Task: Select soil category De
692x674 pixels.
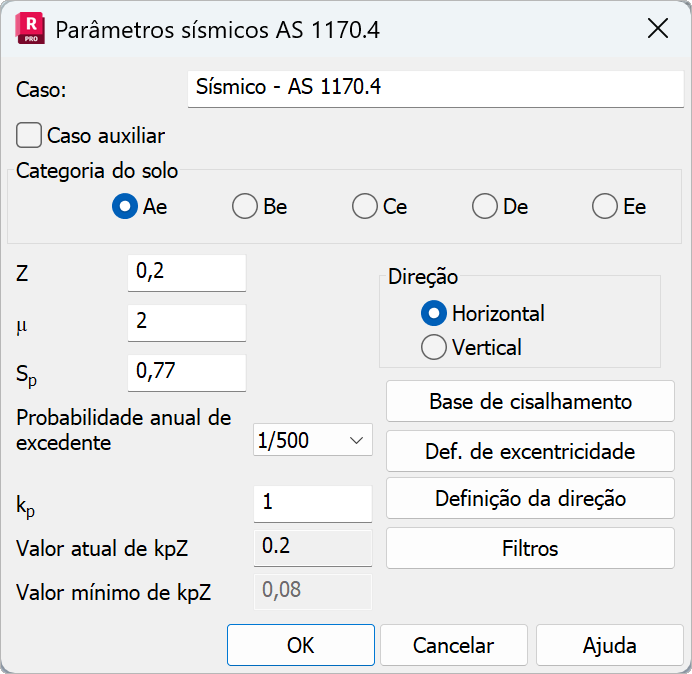Action: [x=485, y=207]
